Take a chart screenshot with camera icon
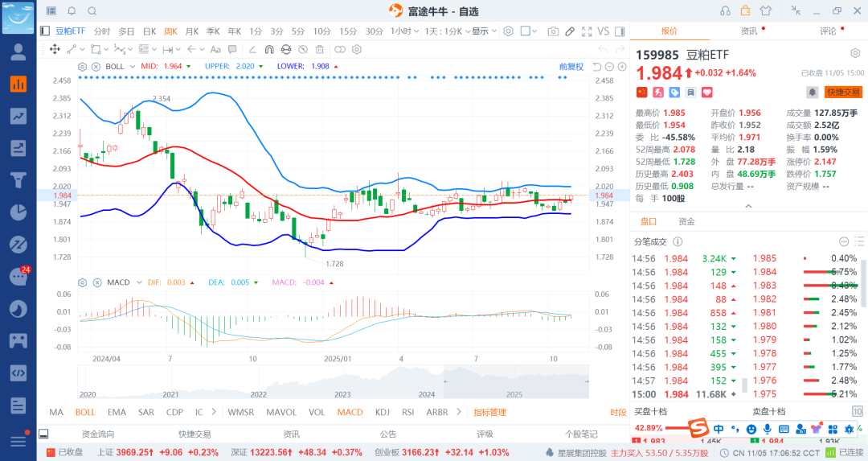868x461 pixels. coord(553,31)
